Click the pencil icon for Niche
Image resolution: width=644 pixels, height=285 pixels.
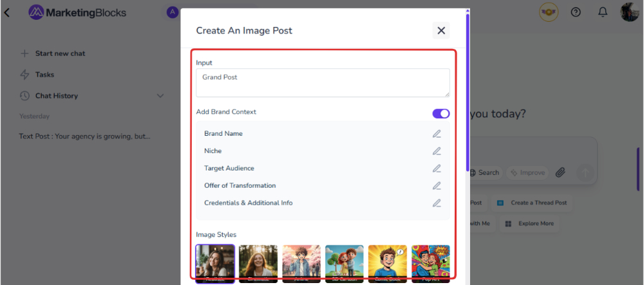pyautogui.click(x=437, y=151)
